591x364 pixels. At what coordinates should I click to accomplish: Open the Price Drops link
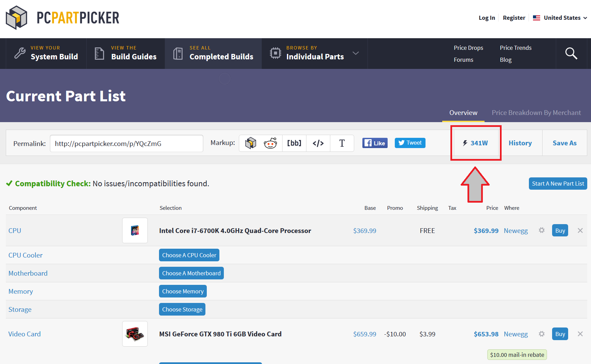click(468, 48)
